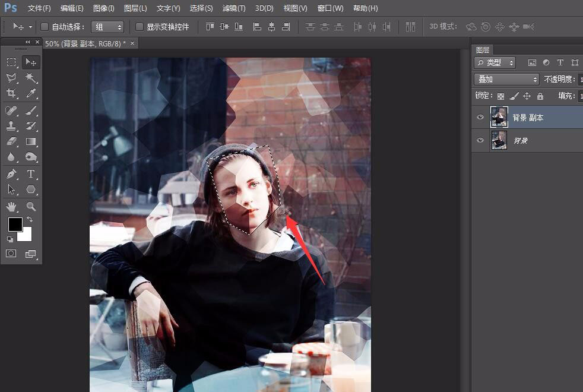Click the lock transparent pixels icon
This screenshot has height=392, width=583.
(500, 96)
